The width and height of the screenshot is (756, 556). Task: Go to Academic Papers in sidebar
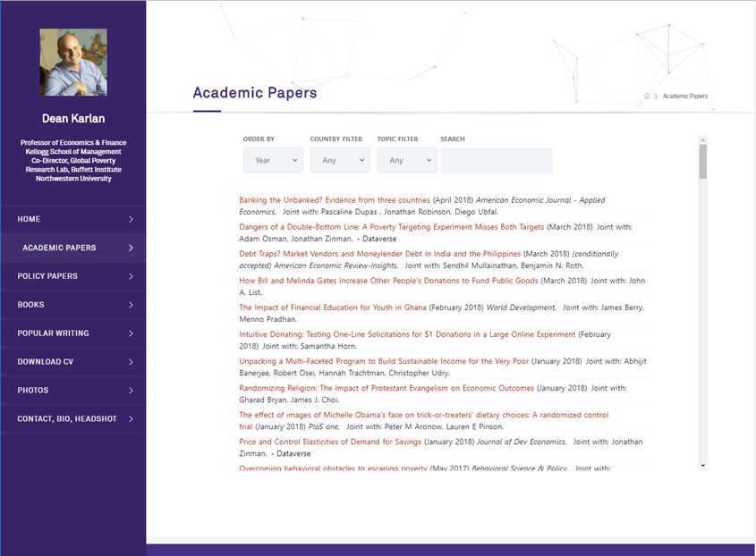[59, 248]
